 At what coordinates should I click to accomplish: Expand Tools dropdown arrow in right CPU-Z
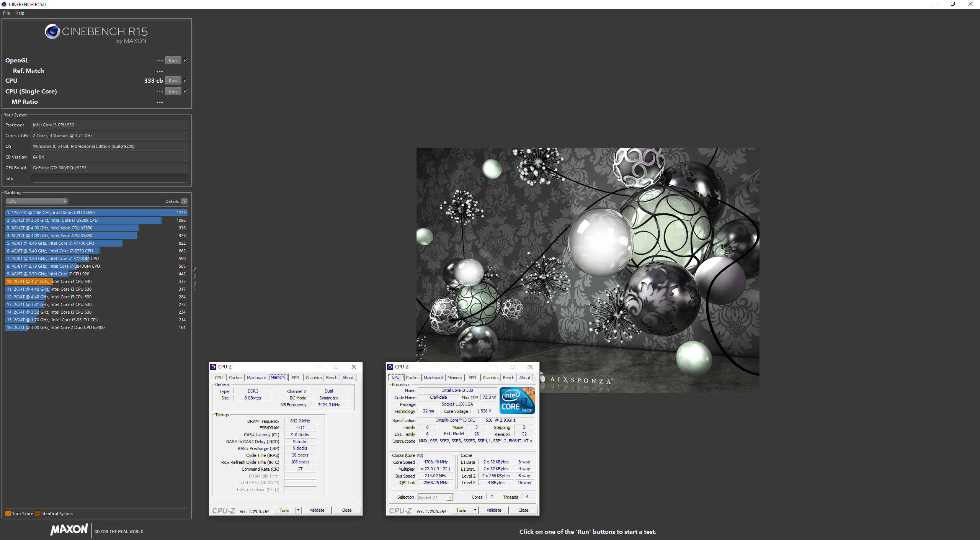point(475,510)
